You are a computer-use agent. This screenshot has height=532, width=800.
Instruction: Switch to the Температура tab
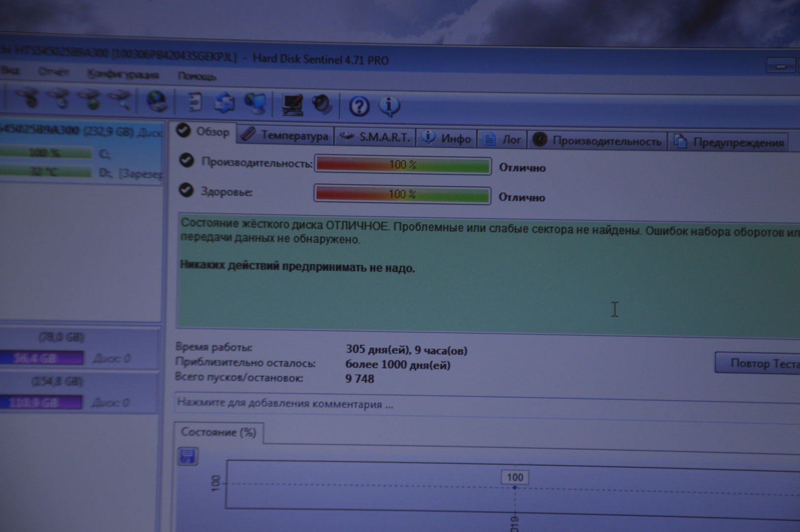pos(285,135)
